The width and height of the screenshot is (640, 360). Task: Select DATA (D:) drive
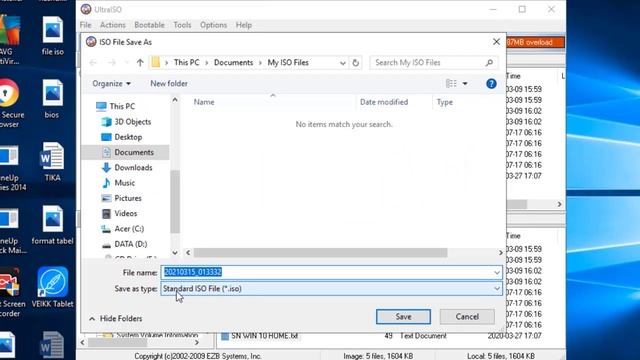click(124, 244)
